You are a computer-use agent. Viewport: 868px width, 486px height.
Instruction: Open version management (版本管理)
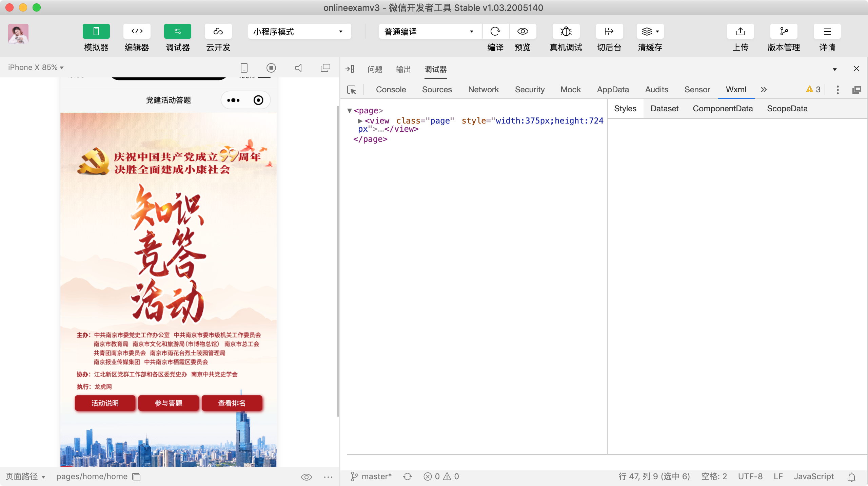click(784, 32)
